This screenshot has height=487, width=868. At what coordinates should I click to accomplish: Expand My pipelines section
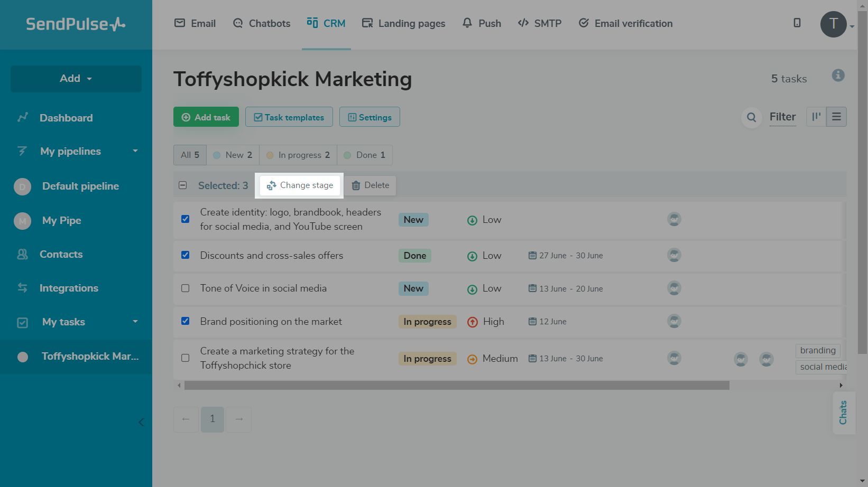click(x=135, y=151)
